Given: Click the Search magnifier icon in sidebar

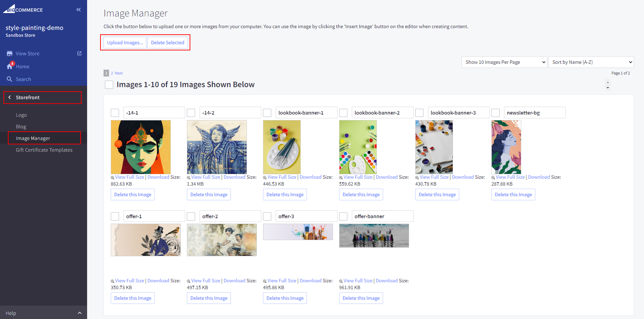Looking at the screenshot, I should click(10, 79).
